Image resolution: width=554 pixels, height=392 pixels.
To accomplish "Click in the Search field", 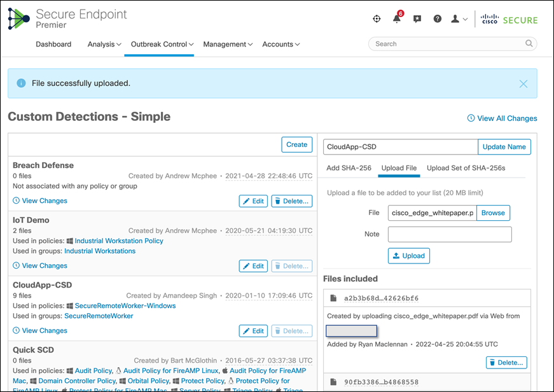I will tap(453, 44).
